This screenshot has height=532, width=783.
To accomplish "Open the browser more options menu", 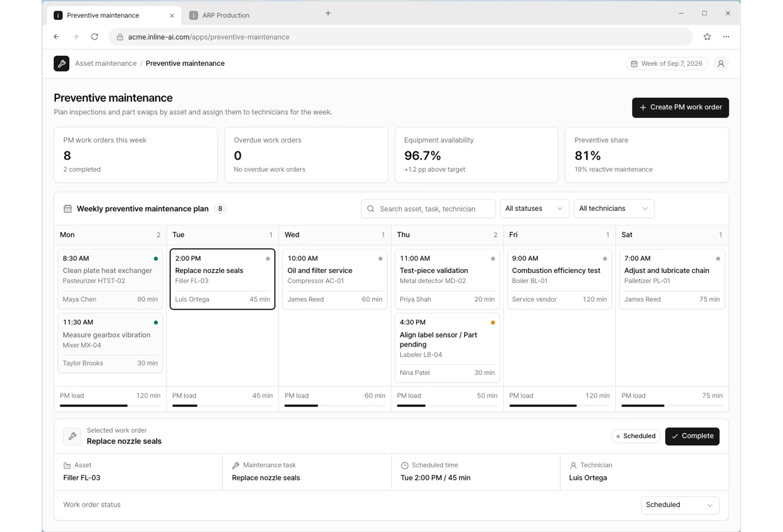I will click(726, 37).
